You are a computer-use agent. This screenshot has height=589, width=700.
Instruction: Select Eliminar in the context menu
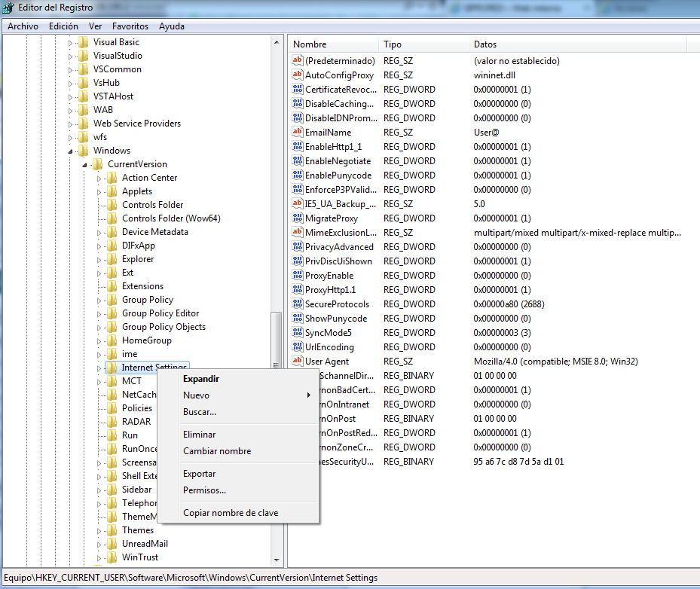point(199,435)
